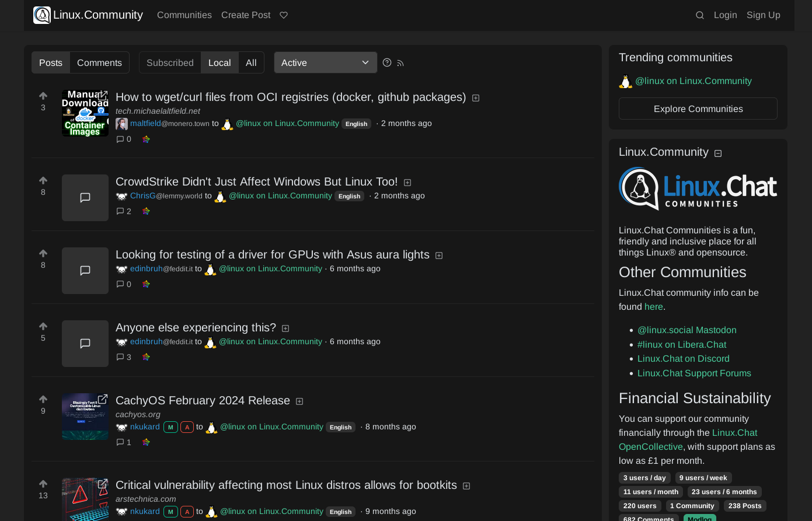Upvote 'Anyone else experiencing this?' post

pos(43,326)
